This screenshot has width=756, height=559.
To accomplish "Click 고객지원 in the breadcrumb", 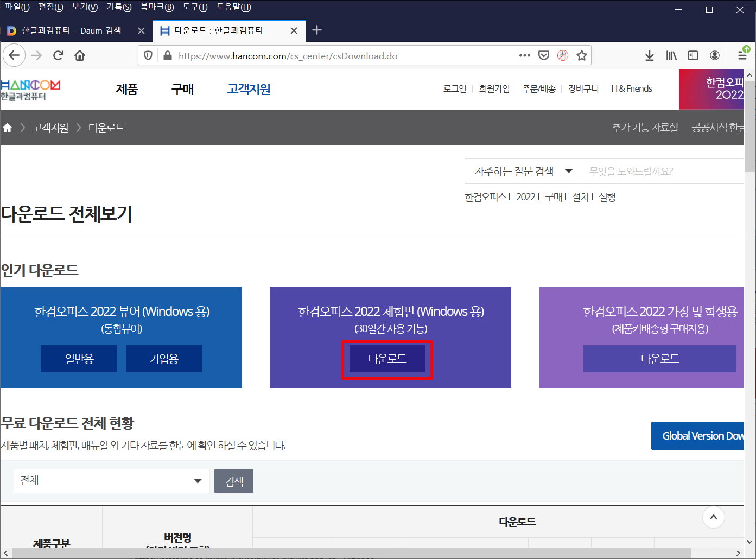I will (x=50, y=128).
